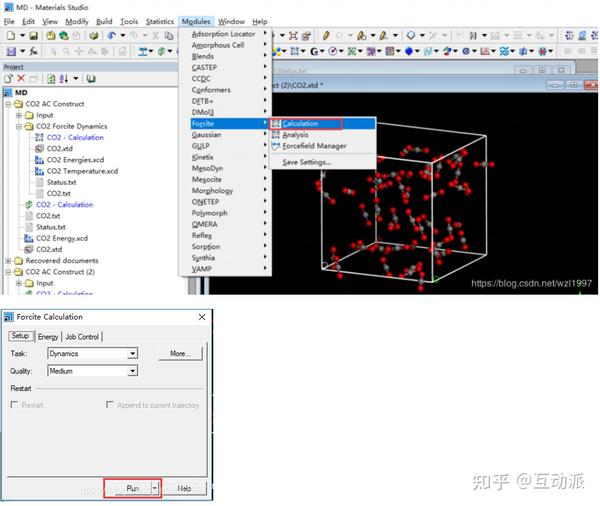Click the Help button in Forcite dialog
Viewport: 600px width, 506px height.
click(x=184, y=488)
